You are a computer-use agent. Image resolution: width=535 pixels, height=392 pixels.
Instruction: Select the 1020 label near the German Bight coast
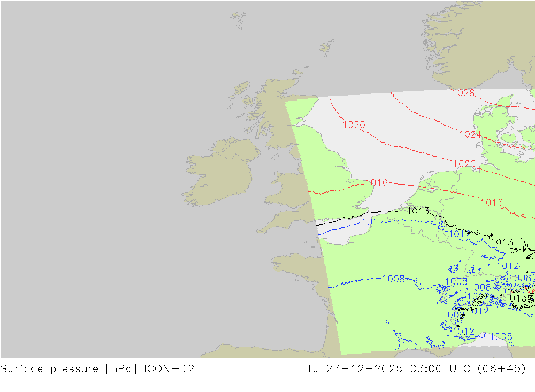point(464,164)
